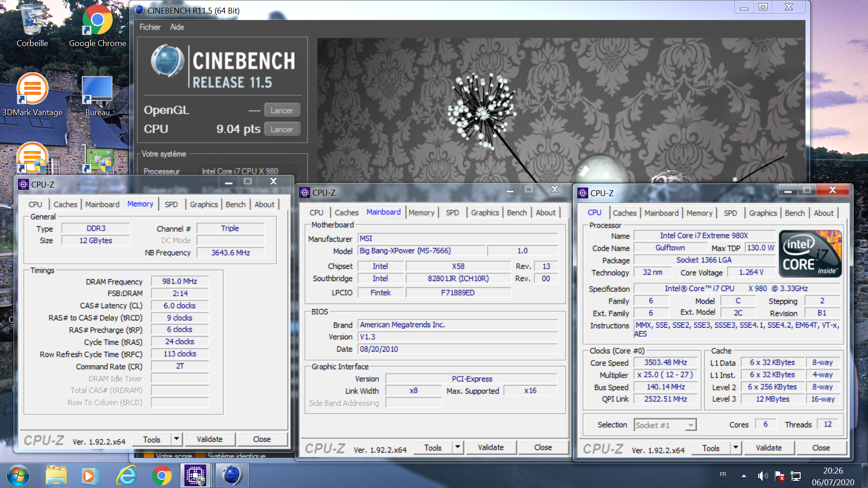Expand Tools dropdown arrow in Mainboard window
The height and width of the screenshot is (488, 868).
(458, 447)
